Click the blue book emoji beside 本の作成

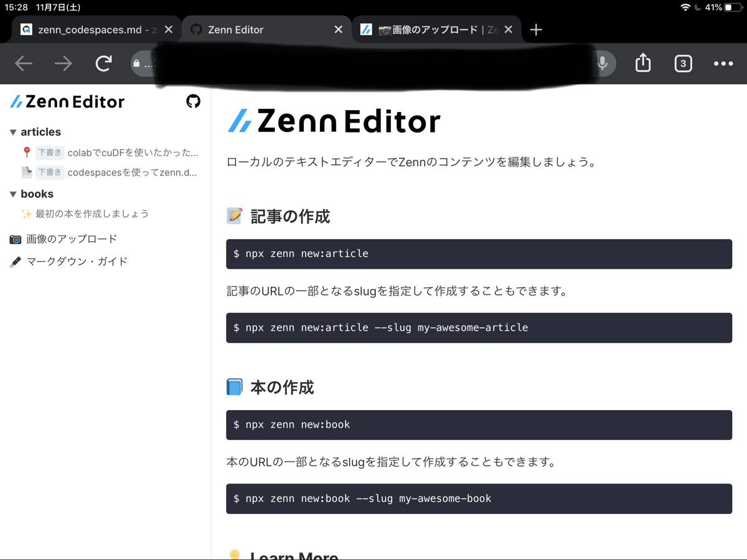tap(235, 387)
